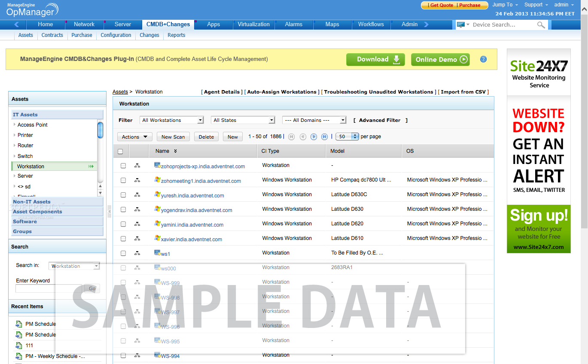This screenshot has height=364, width=588.
Task: Change the per page count selector
Action: 347,136
